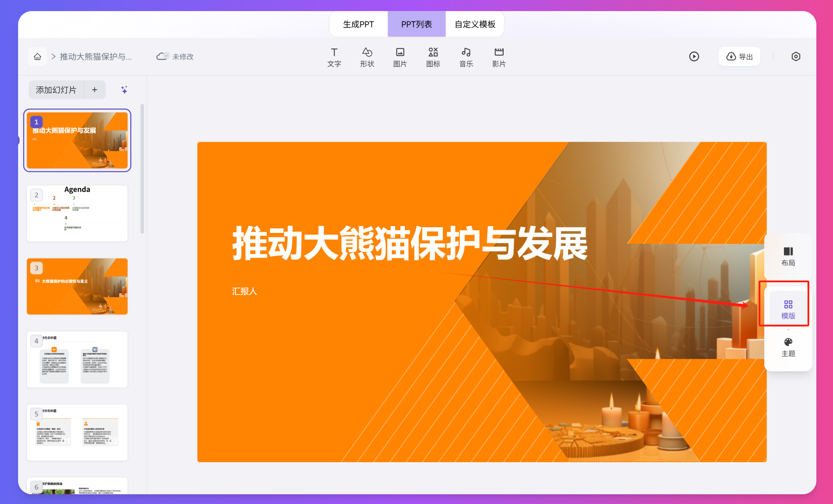Start slideshow with play button
This screenshot has width=833, height=504.
(694, 57)
